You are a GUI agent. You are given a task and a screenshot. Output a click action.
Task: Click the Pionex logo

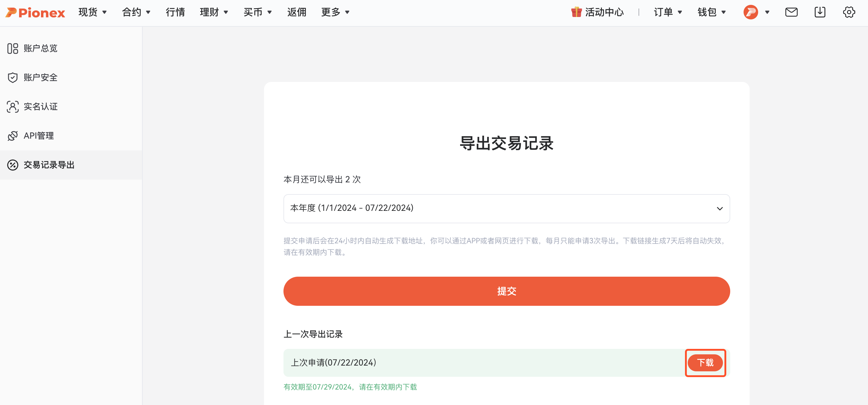(35, 12)
